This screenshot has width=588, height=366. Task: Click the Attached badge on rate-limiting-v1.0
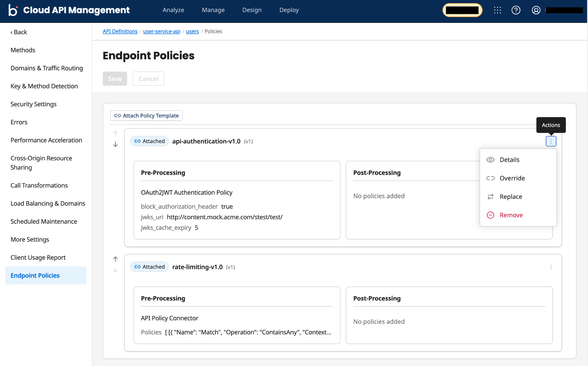[x=149, y=267]
